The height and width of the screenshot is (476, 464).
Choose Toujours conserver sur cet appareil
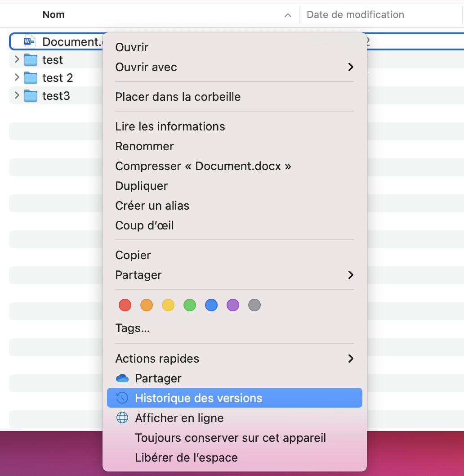(x=230, y=438)
